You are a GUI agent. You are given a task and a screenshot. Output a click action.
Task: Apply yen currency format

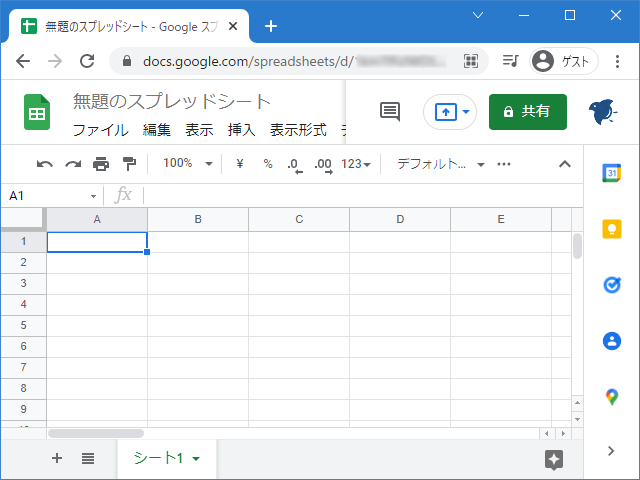(x=240, y=164)
